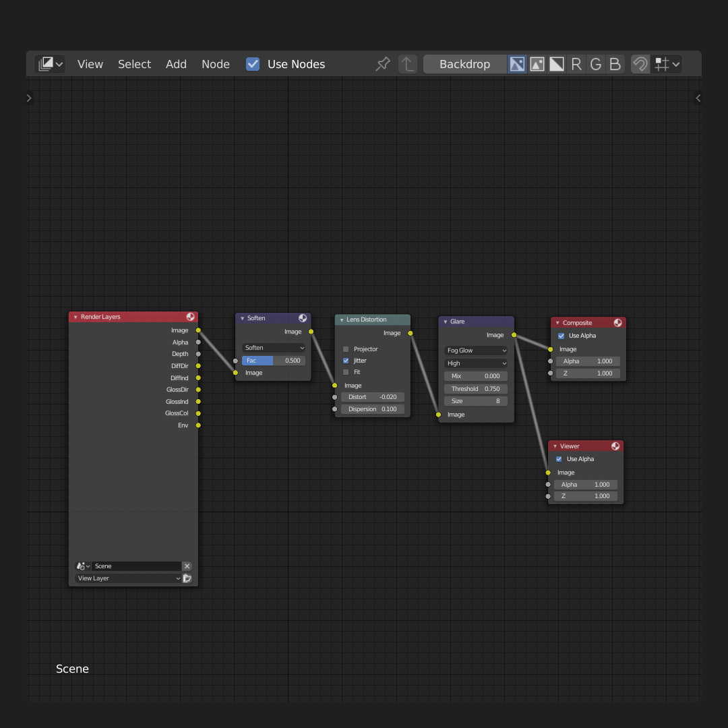
Task: Collapse the Composite node triangle
Action: tap(557, 323)
